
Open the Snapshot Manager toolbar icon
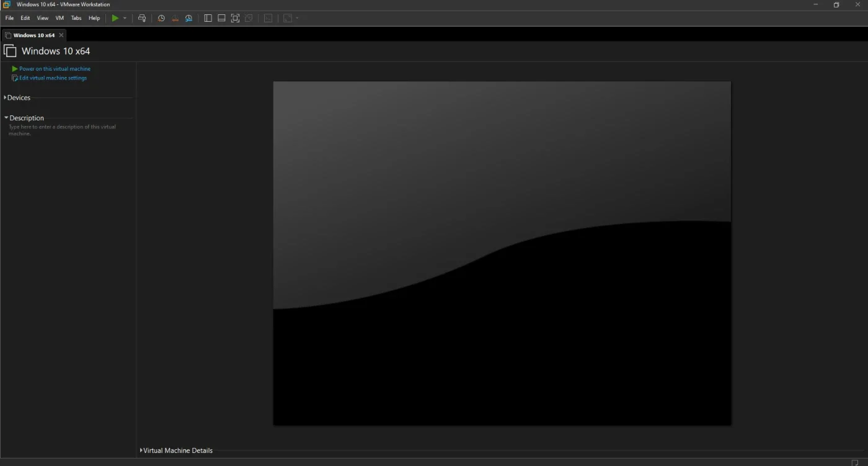point(188,18)
